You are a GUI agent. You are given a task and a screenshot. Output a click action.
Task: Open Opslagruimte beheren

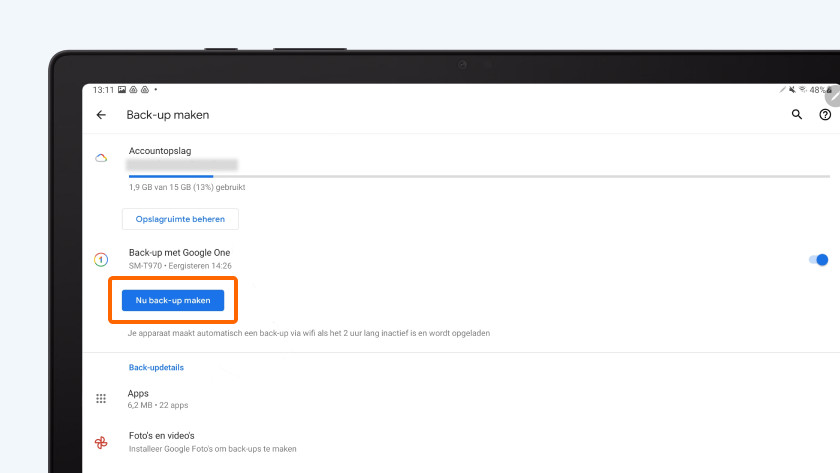click(180, 219)
